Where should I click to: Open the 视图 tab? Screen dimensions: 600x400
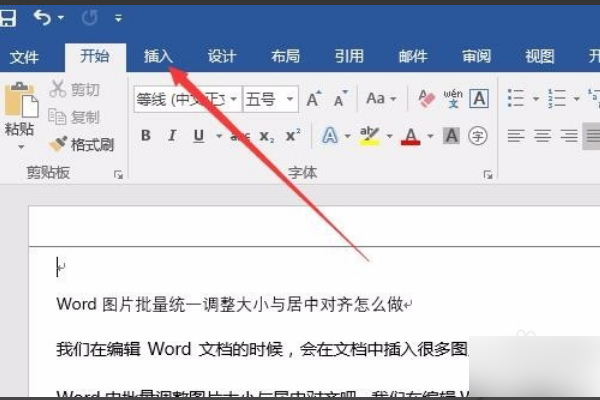[x=540, y=56]
